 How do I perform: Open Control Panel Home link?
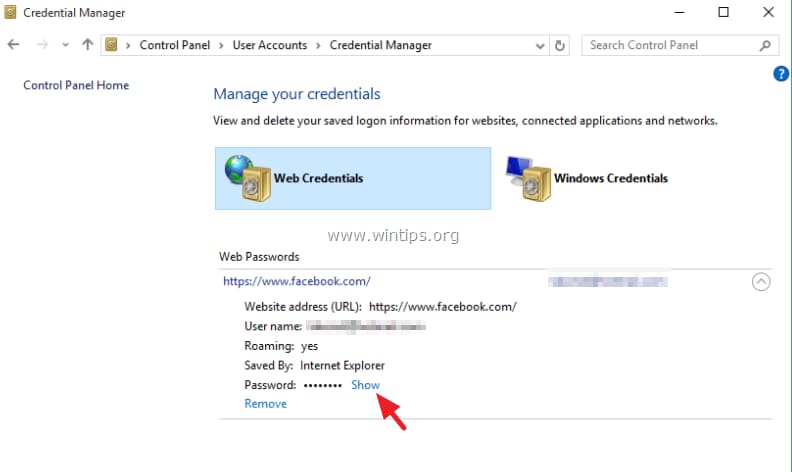(x=76, y=85)
